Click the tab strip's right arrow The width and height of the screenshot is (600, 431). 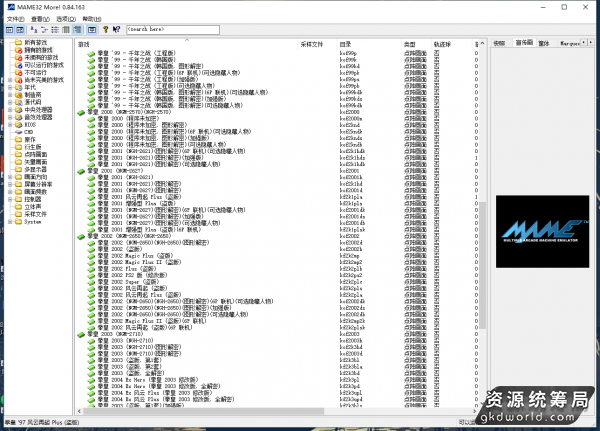591,42
